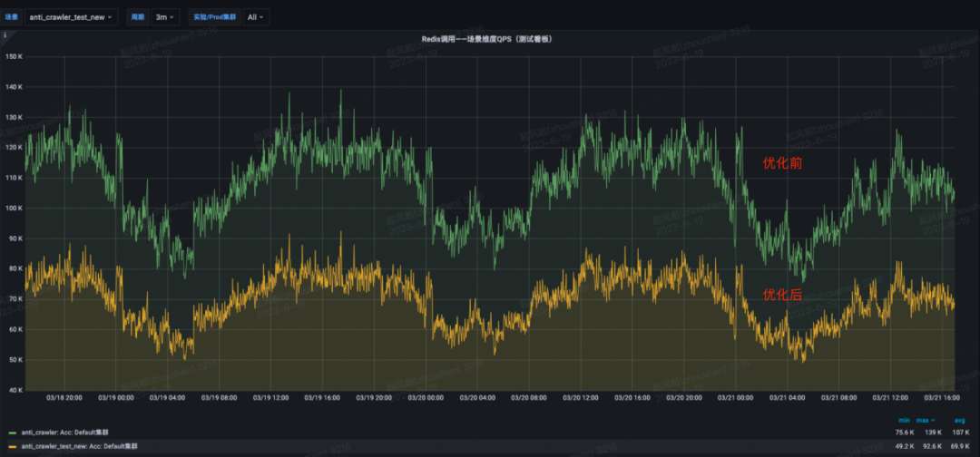Click the 03/21 16:00 x-axis label
Image resolution: width=980 pixels, height=457 pixels.
coord(941,397)
